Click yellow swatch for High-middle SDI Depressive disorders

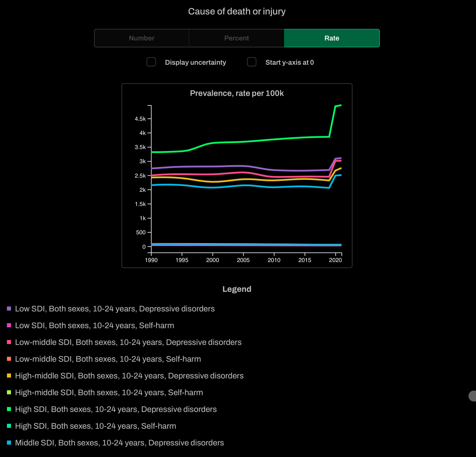coord(9,376)
